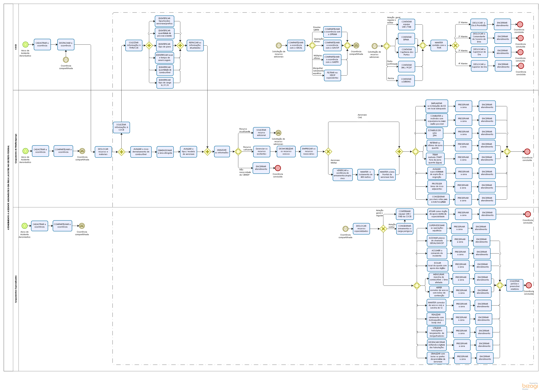Click message event before COMPARTILHAR com o GBSAL
The height and width of the screenshot is (392, 542).
[x=279, y=45]
